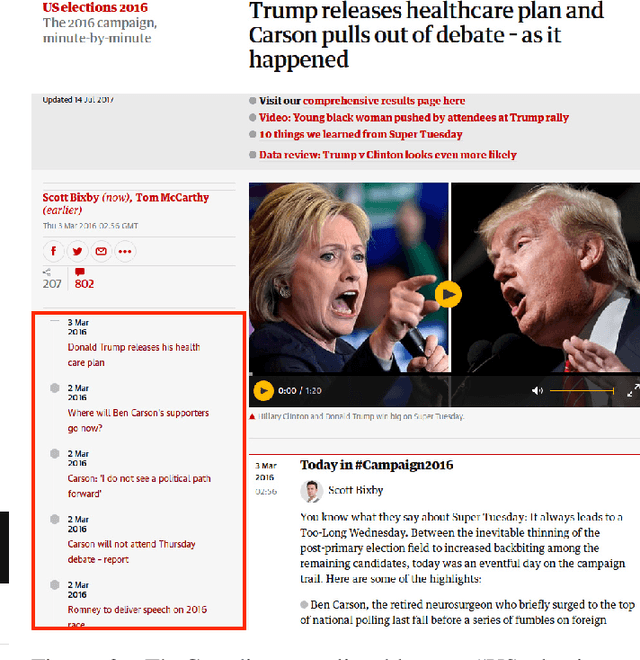Share article via Twitter bird icon
Viewport: 640px width, 660px height.
[77, 251]
